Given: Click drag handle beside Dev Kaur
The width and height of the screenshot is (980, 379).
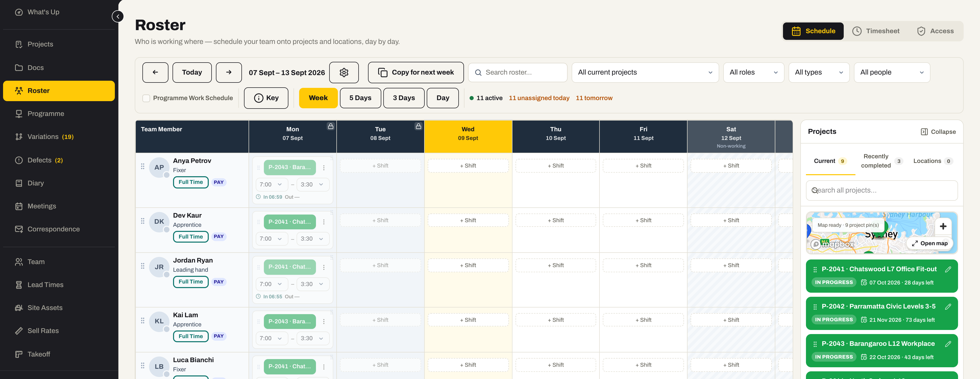Looking at the screenshot, I should point(143,221).
